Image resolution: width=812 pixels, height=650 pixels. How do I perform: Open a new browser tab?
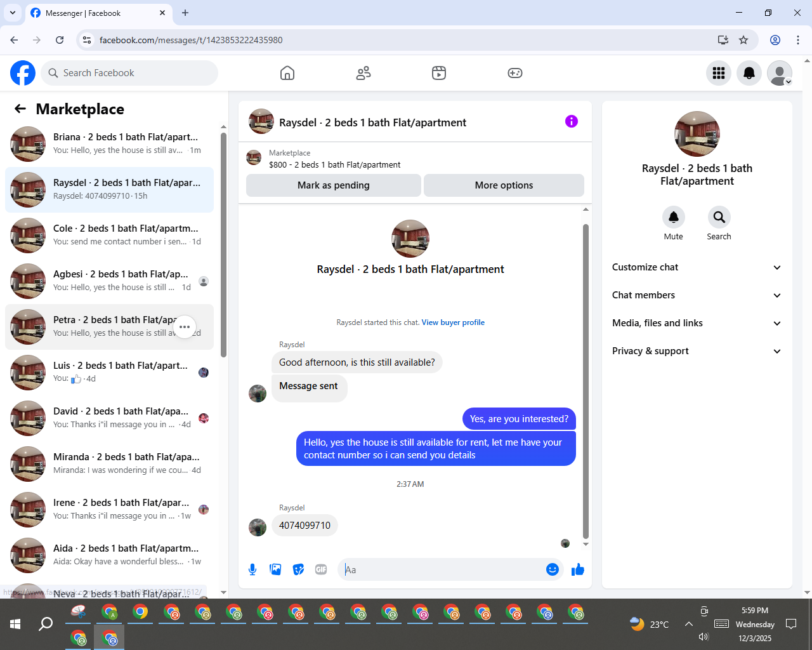click(185, 13)
